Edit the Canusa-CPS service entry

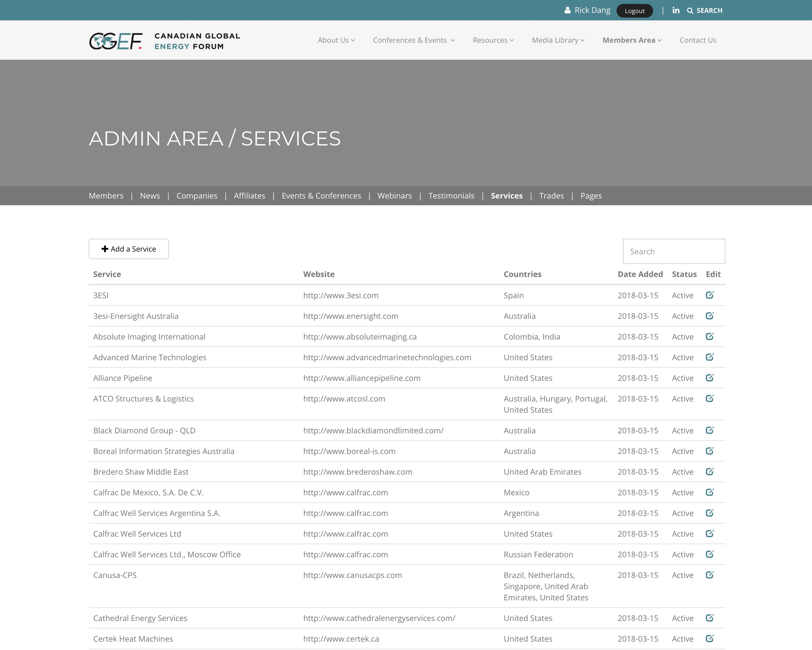coord(709,575)
